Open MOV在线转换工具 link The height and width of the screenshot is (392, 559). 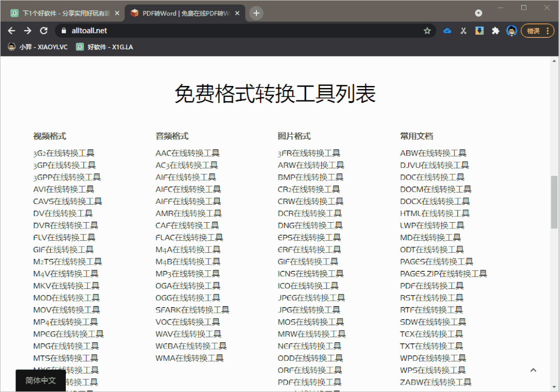tap(66, 310)
